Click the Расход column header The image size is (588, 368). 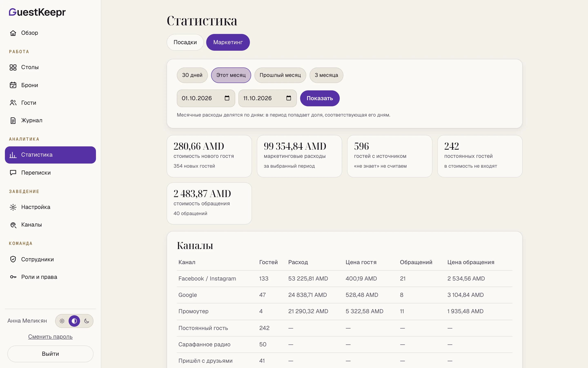(x=298, y=262)
